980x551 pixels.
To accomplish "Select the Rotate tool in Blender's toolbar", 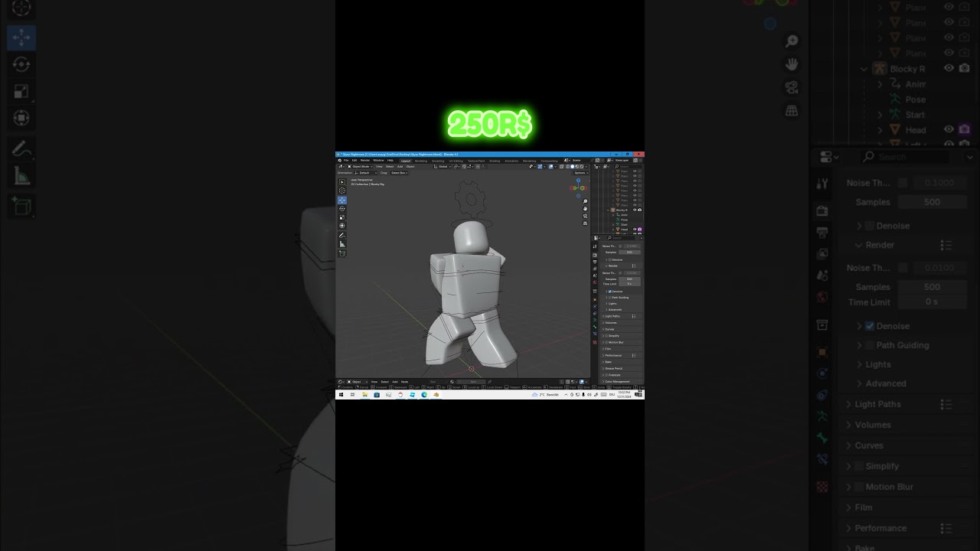I will coord(342,209).
